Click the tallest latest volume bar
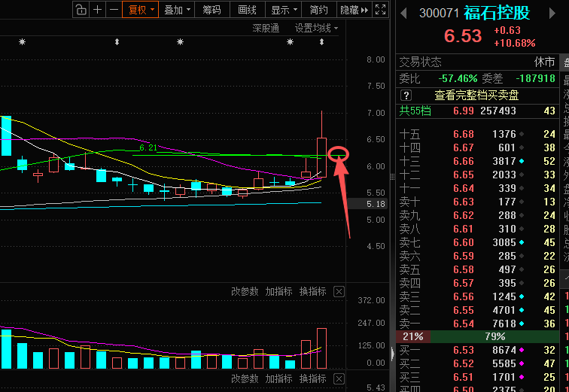 321,348
